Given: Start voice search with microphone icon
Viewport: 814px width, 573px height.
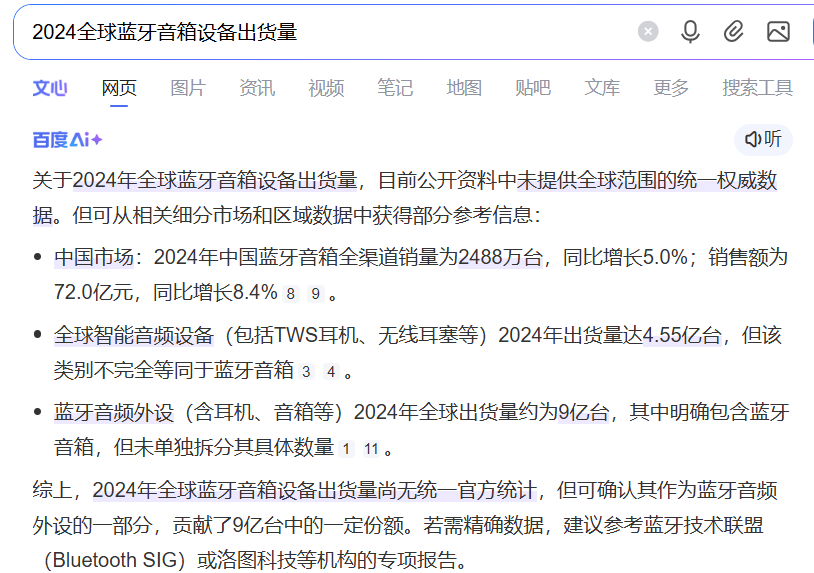Looking at the screenshot, I should 690,32.
